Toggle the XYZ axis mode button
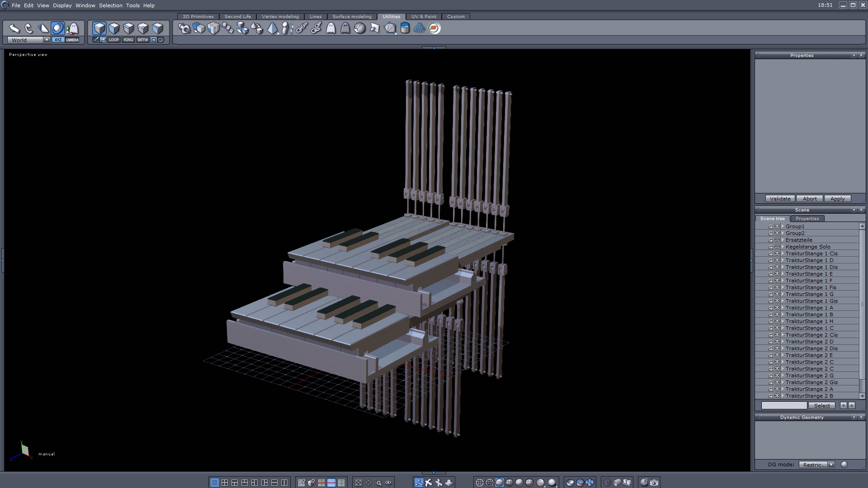Screen dimensions: 868x488 pyautogui.click(x=58, y=40)
